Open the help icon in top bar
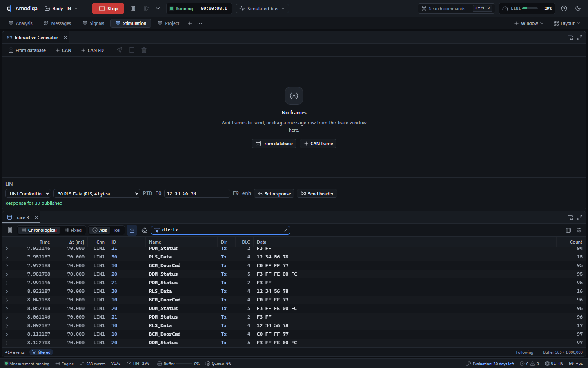 (564, 9)
